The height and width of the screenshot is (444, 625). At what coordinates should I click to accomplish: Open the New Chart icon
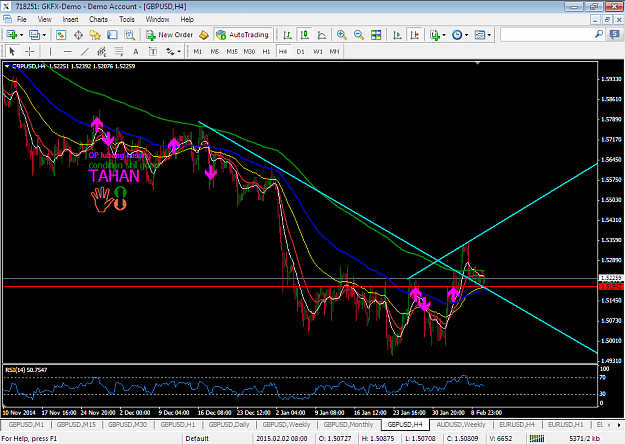[11, 35]
